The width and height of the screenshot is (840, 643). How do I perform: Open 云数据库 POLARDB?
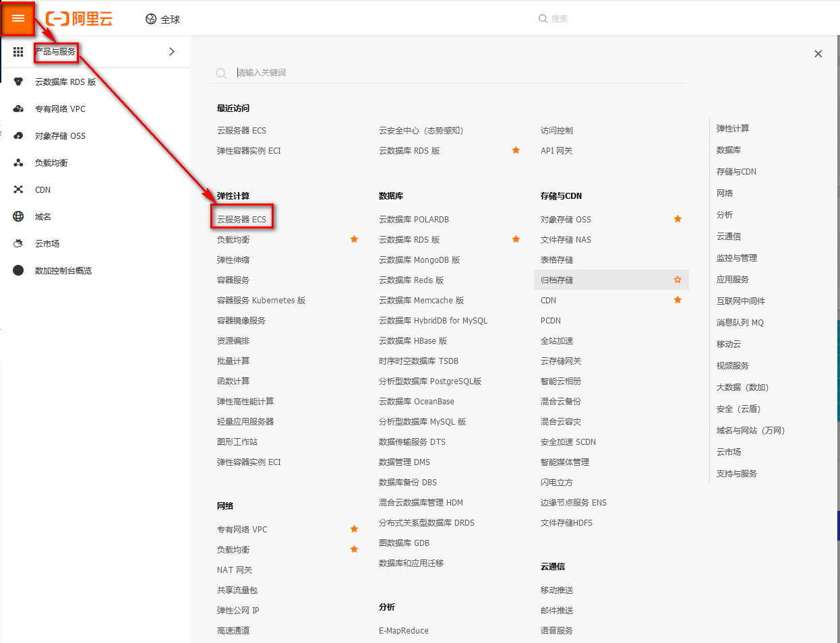(414, 219)
